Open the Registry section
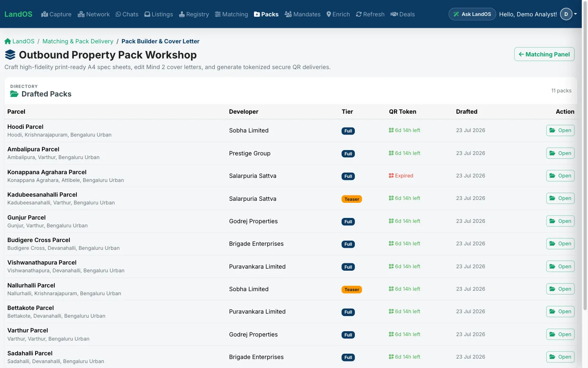Viewport: 588px width, 368px height. [x=194, y=14]
